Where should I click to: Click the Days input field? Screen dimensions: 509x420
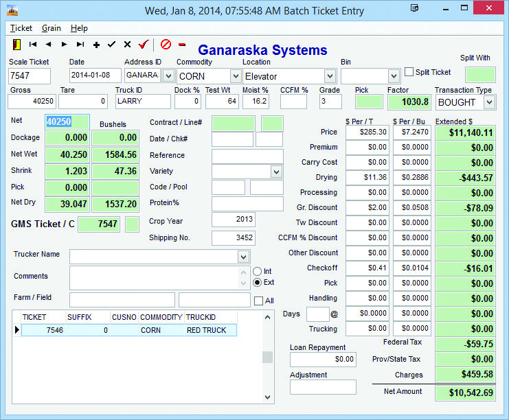[318, 314]
